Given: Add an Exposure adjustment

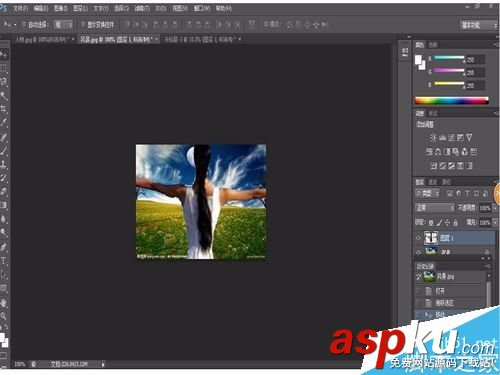Looking at the screenshot, I should tap(460, 137).
